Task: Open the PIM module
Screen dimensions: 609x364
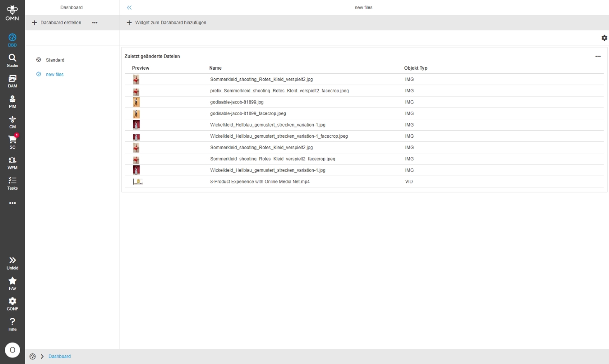Action: pos(12,101)
